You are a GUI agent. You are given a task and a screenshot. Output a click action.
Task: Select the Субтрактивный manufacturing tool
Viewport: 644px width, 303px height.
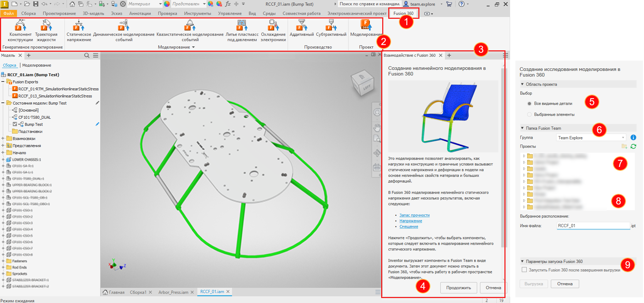331,28
